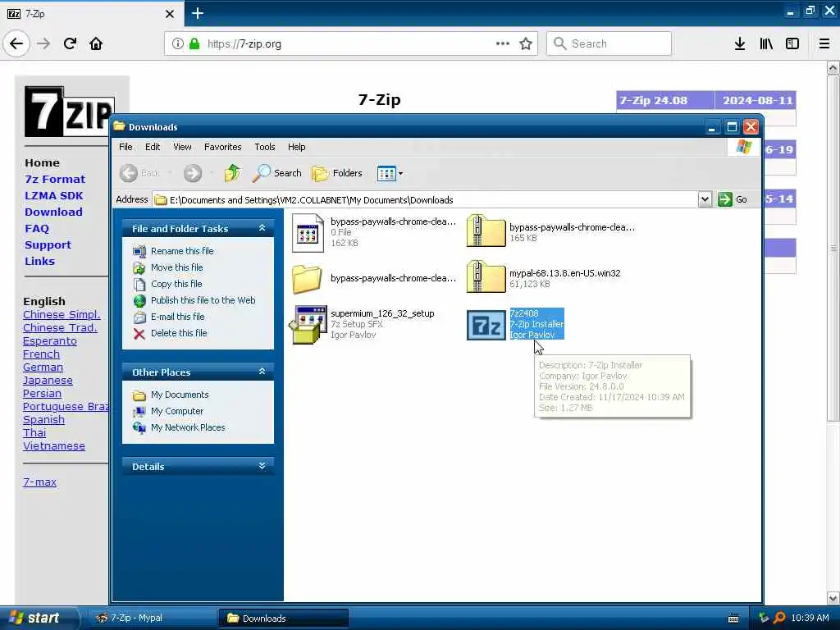Click the Explorer Search toolbar button
The width and height of the screenshot is (840, 630).
[277, 173]
